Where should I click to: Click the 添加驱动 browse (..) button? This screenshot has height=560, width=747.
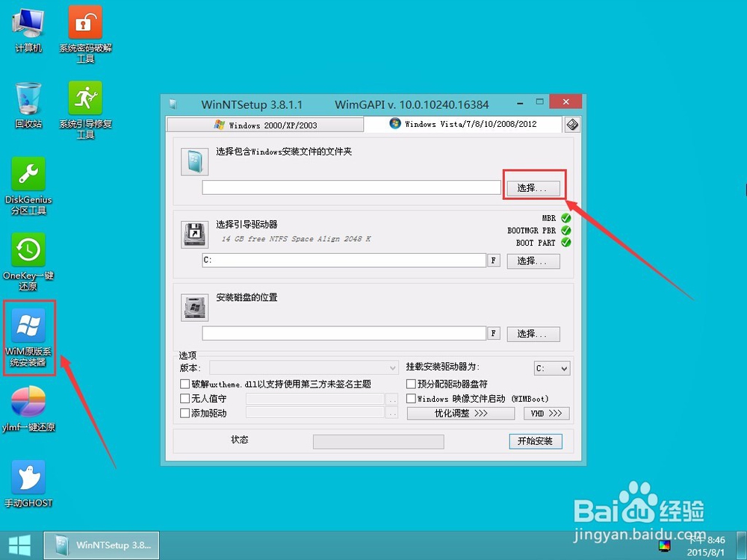tap(391, 414)
